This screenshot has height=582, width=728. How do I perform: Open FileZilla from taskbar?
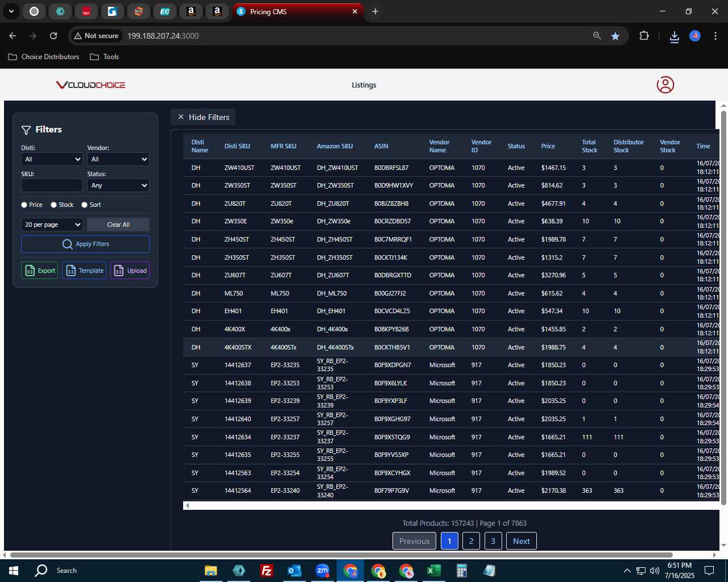(266, 571)
